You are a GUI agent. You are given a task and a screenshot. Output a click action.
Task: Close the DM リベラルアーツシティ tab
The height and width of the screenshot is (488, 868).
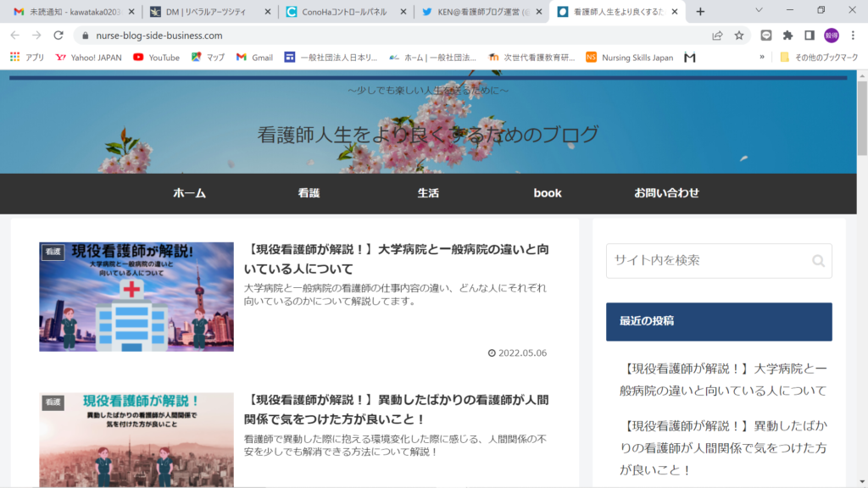[267, 12]
